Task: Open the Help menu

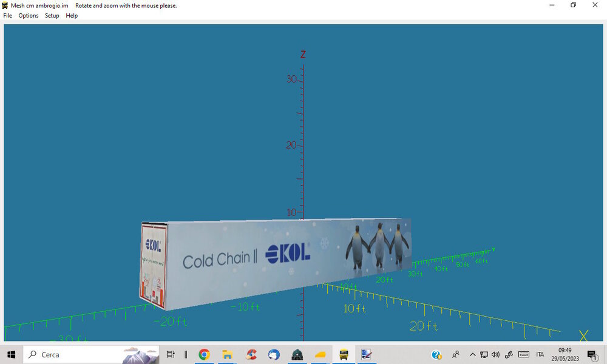Action: pyautogui.click(x=72, y=16)
